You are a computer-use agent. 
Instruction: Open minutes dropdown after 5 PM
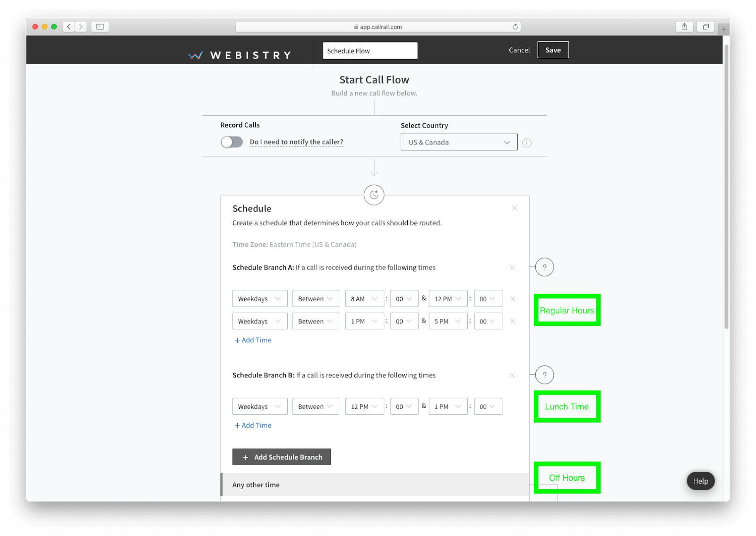point(488,322)
